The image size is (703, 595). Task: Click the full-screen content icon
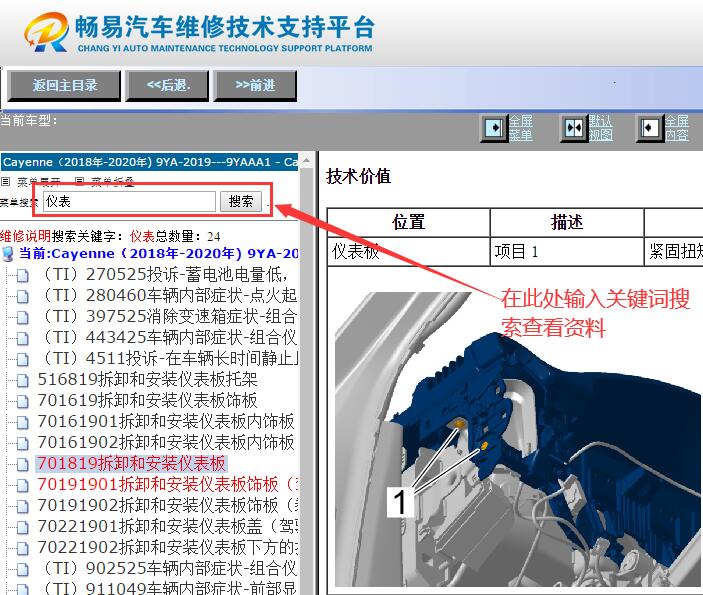[650, 128]
